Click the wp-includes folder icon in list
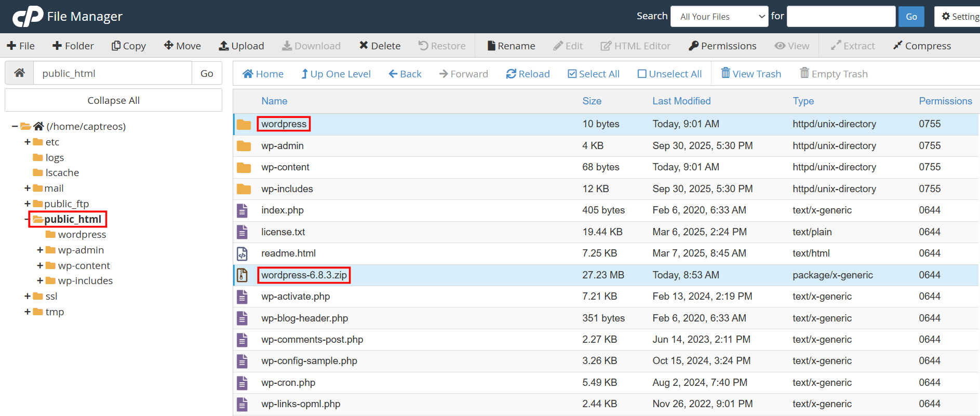Screen dimensions: 980x416 (x=244, y=189)
